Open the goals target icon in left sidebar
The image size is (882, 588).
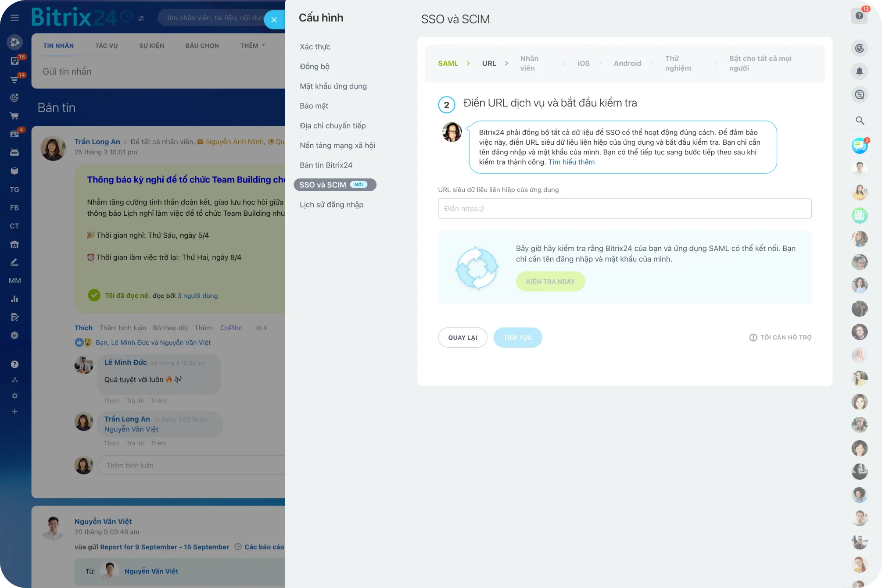[14, 97]
